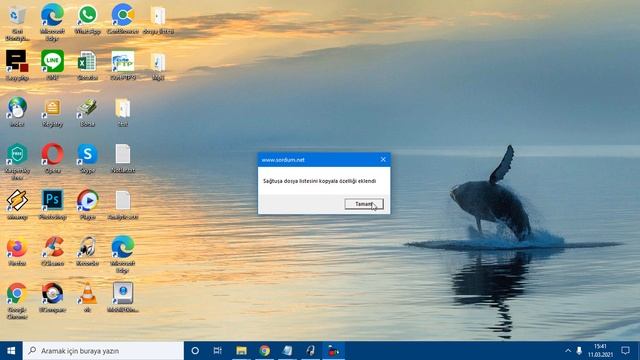640x360 pixels.
Task: Select the Opera browser desktop shortcut
Action: pyautogui.click(x=52, y=158)
